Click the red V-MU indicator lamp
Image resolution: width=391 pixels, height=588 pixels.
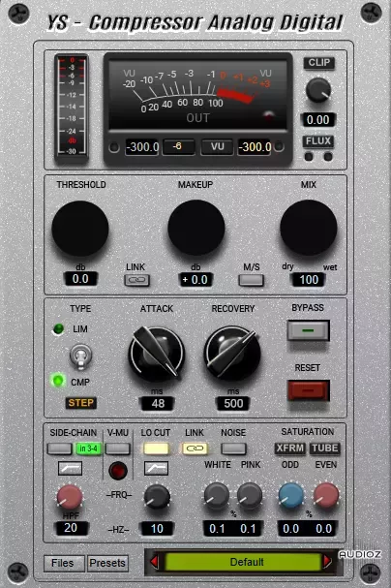pos(118,471)
